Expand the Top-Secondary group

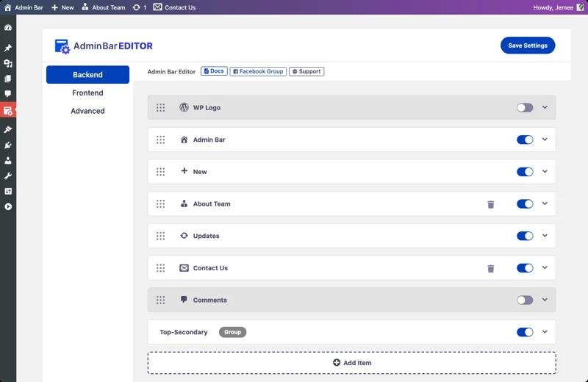pyautogui.click(x=545, y=332)
